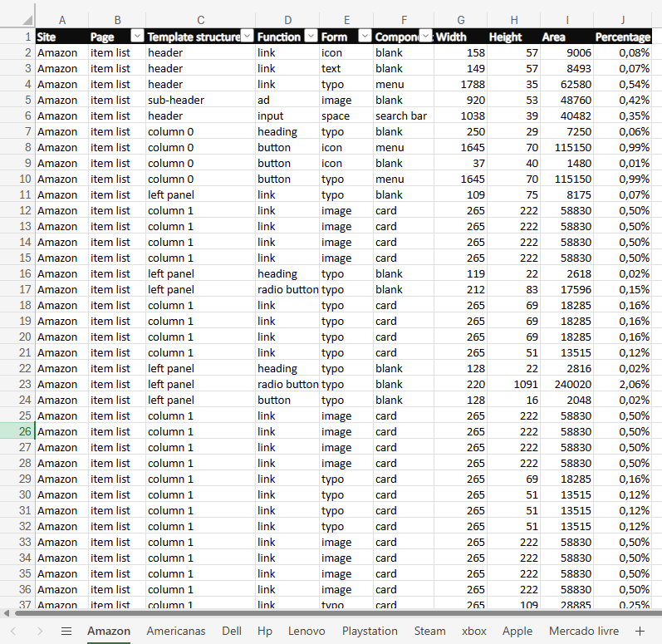This screenshot has height=644, width=662.
Task: Switch to the Dell sheet tab
Action: (x=232, y=631)
